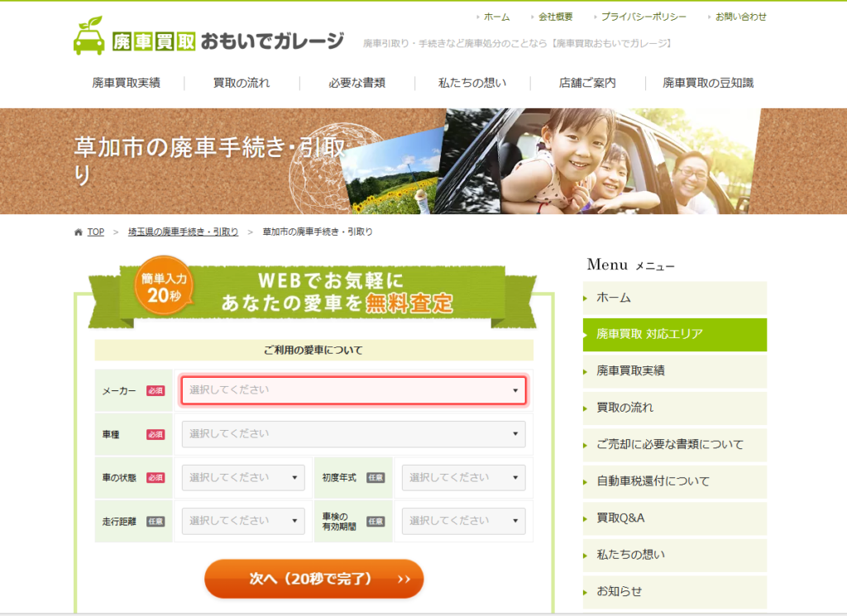The height and width of the screenshot is (616, 847).
Task: Follow 埼玉県の廃車手続き・引取り breadcrumb link
Action: tap(183, 232)
